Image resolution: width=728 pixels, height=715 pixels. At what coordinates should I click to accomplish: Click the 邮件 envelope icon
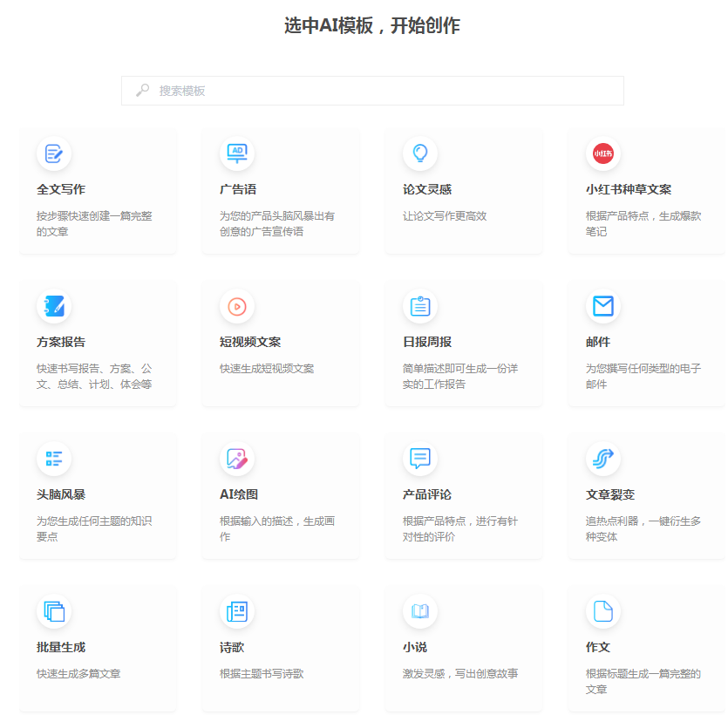pos(603,306)
